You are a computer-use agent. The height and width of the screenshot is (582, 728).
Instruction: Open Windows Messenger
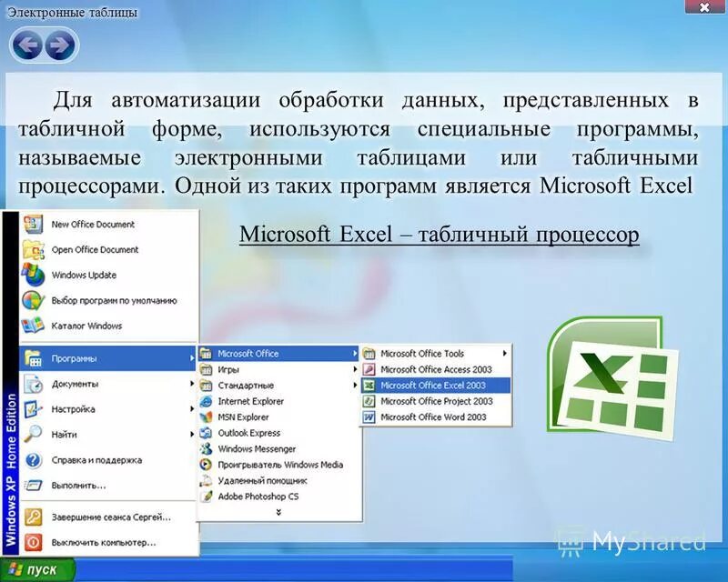[x=256, y=449]
